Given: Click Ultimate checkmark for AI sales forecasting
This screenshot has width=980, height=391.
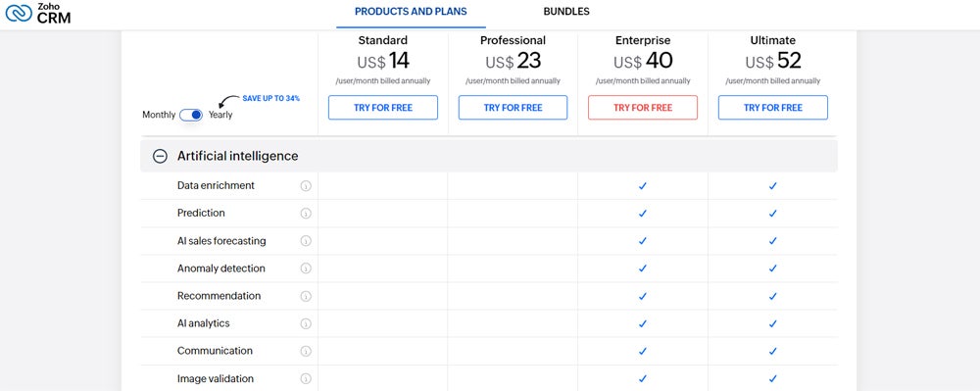Looking at the screenshot, I should (x=772, y=240).
